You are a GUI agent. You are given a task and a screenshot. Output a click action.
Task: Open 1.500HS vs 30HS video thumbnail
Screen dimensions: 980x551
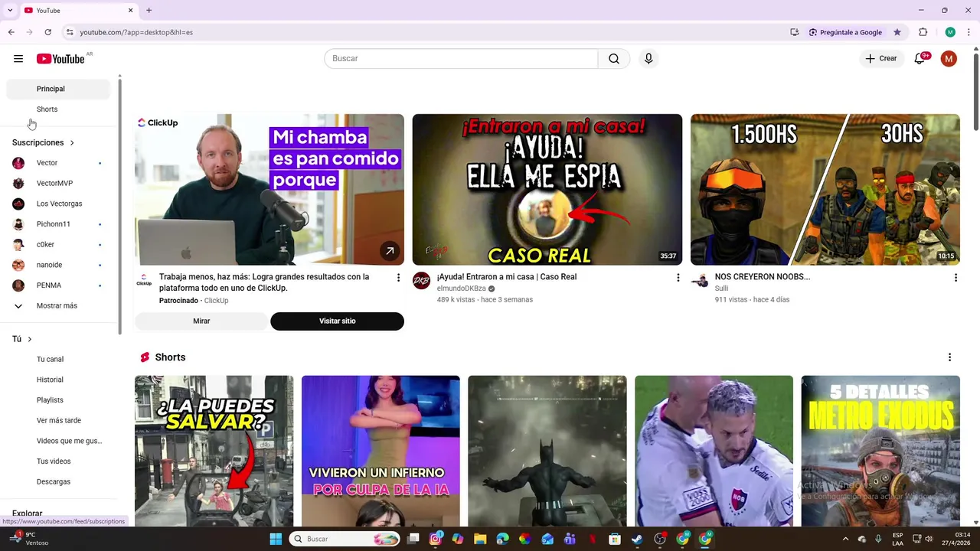click(825, 190)
